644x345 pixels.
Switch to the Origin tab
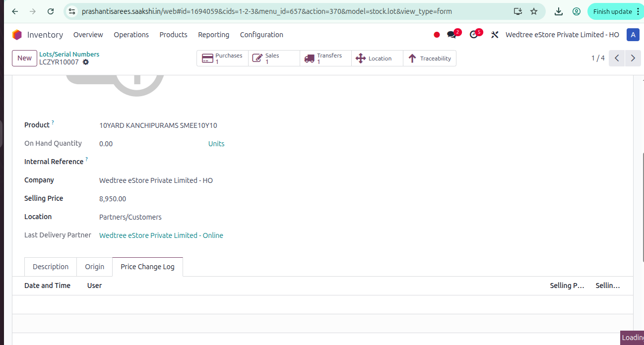pos(94,267)
